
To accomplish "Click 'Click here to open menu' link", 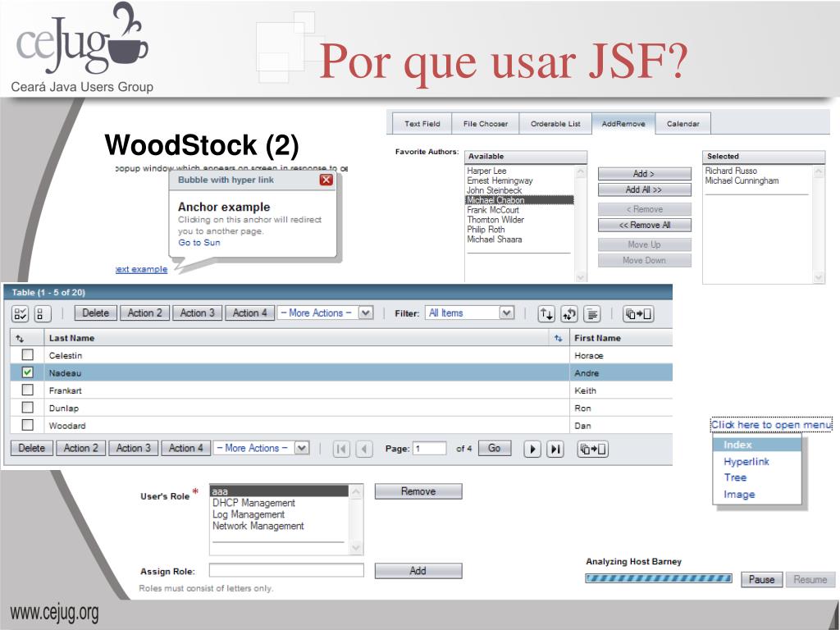I will (x=771, y=424).
